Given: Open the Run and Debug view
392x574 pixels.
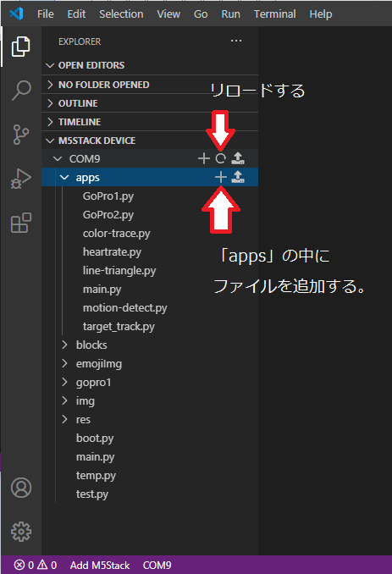Looking at the screenshot, I should point(21,179).
